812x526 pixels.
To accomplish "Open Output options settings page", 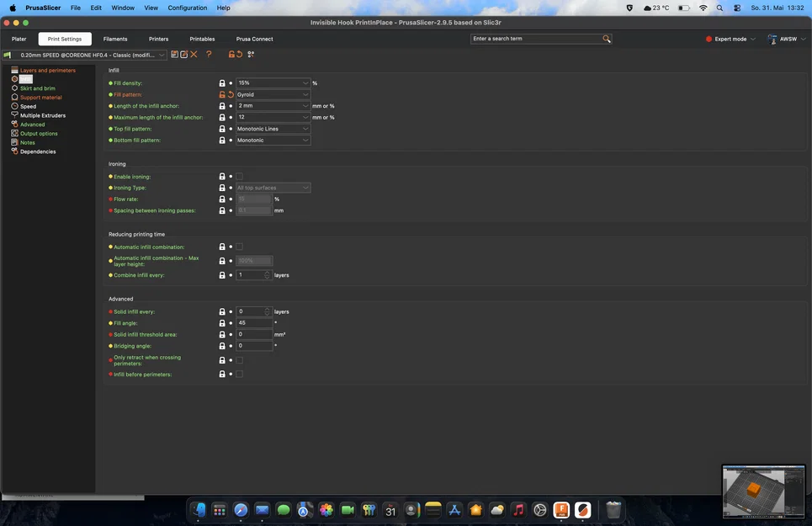I will click(39, 134).
